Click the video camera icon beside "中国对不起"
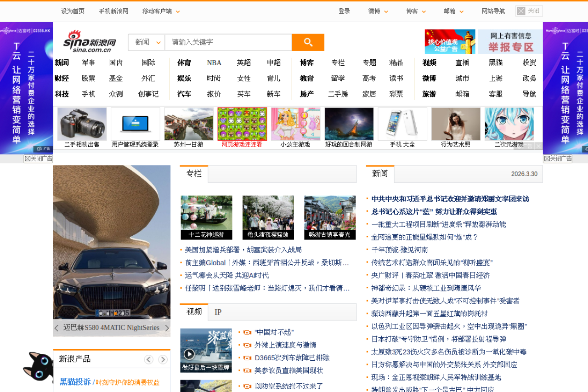The height and width of the screenshot is (392, 588). point(248,332)
